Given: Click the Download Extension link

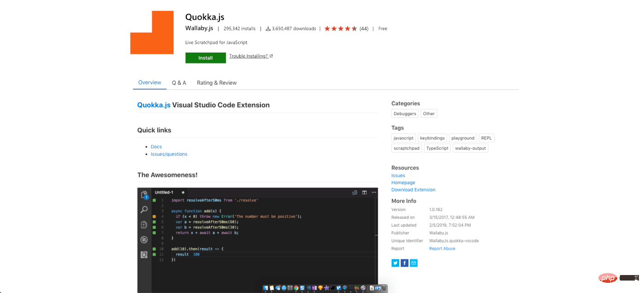Looking at the screenshot, I should (414, 190).
